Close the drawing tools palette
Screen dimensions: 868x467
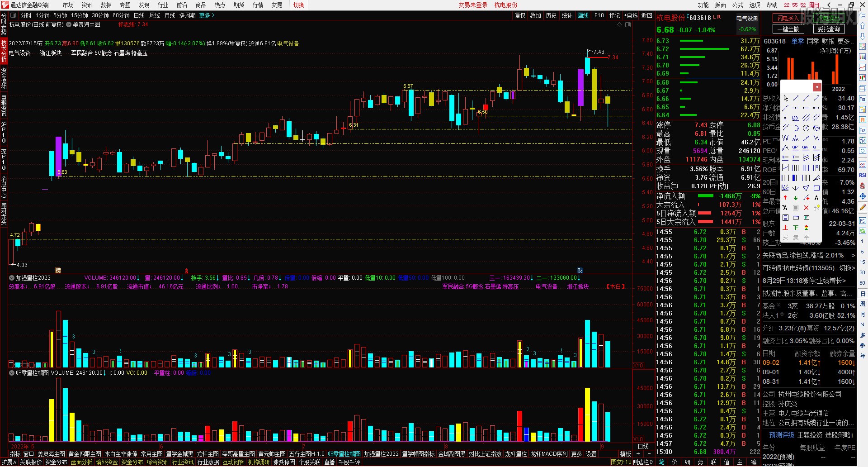(x=817, y=87)
